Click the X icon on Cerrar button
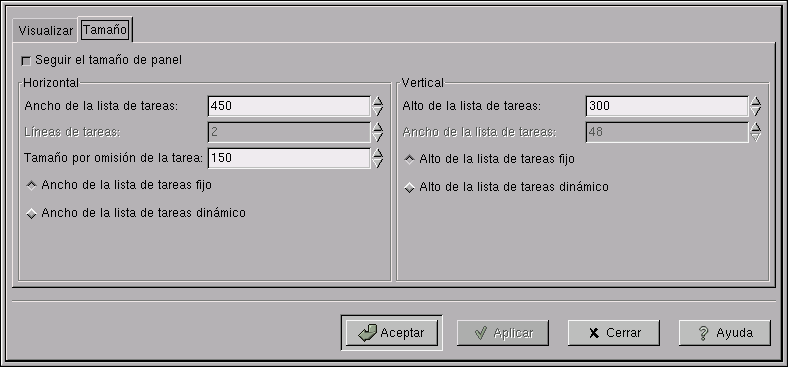Image resolution: width=788 pixels, height=367 pixels. (594, 333)
